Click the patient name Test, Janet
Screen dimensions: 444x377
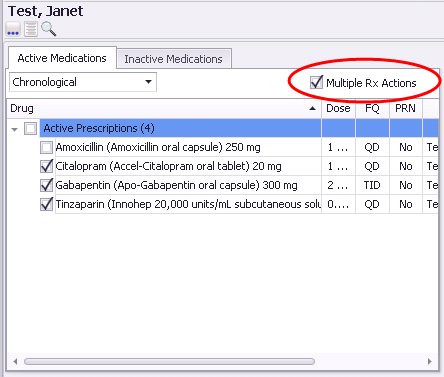pos(46,11)
